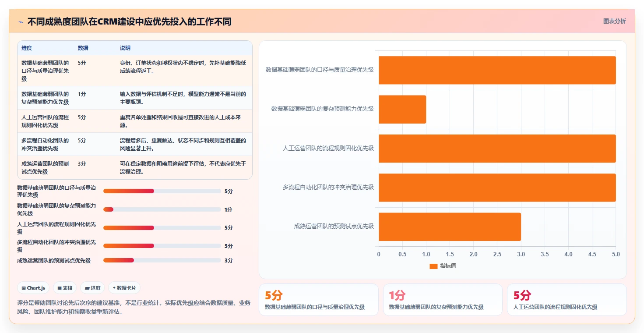
Task: Toggle the 指标值 legend item
Action: tap(443, 266)
